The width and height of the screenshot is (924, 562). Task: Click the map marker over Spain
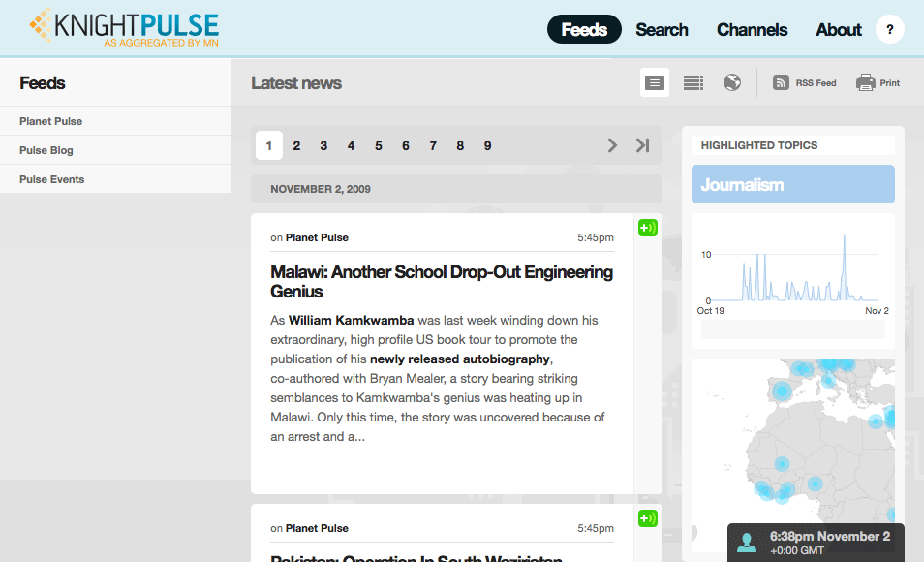click(x=782, y=390)
